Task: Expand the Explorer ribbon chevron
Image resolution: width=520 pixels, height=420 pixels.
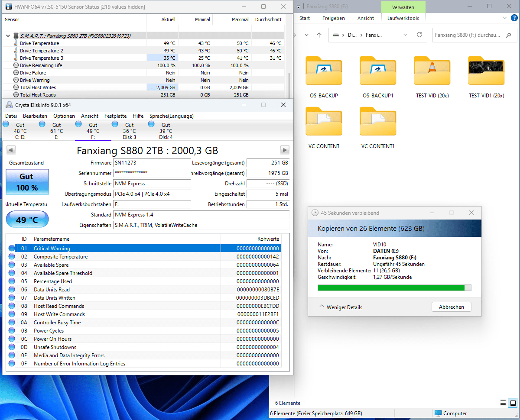Action: (x=504, y=18)
